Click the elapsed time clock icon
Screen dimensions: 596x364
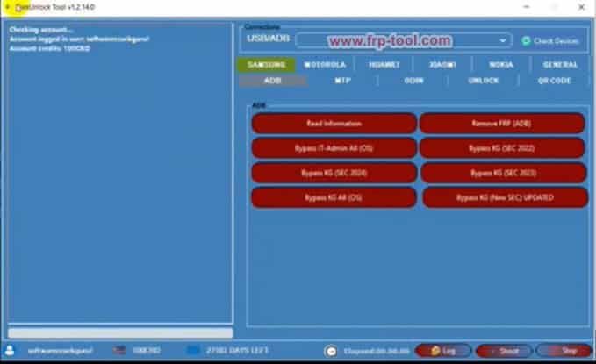point(331,351)
